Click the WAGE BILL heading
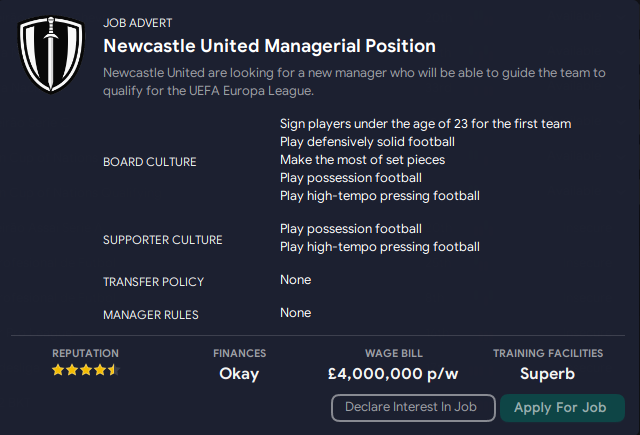640x435 pixels. (394, 353)
